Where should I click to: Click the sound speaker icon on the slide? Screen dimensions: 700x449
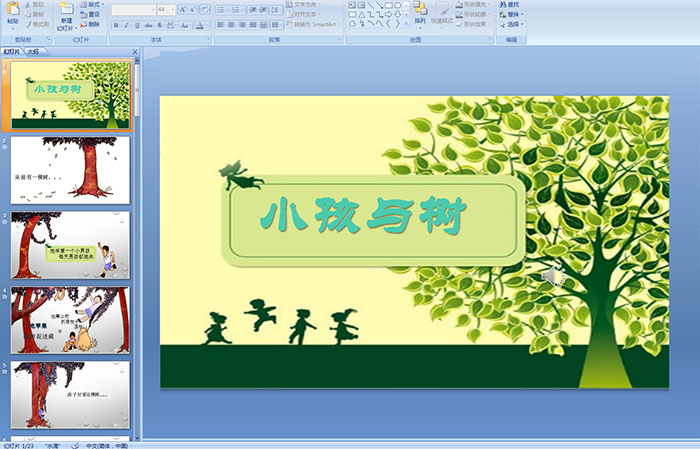(555, 277)
